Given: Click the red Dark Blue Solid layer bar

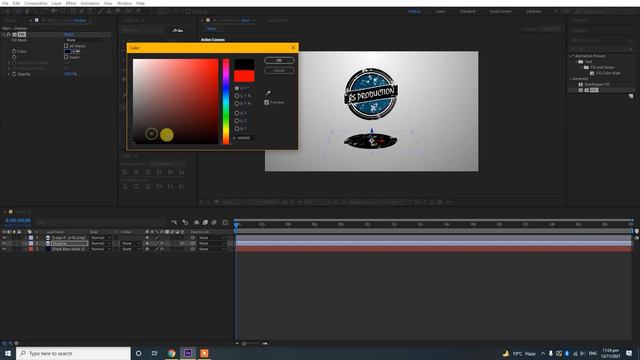Looking at the screenshot, I should [433, 249].
